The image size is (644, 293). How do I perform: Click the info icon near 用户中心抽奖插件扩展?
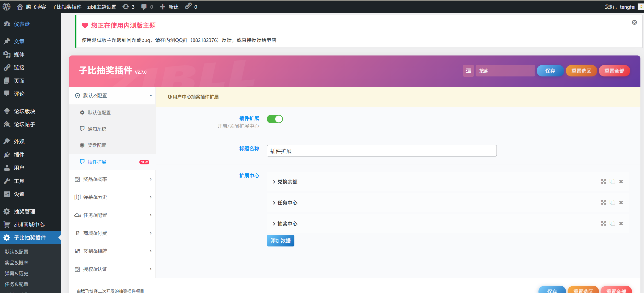[169, 97]
